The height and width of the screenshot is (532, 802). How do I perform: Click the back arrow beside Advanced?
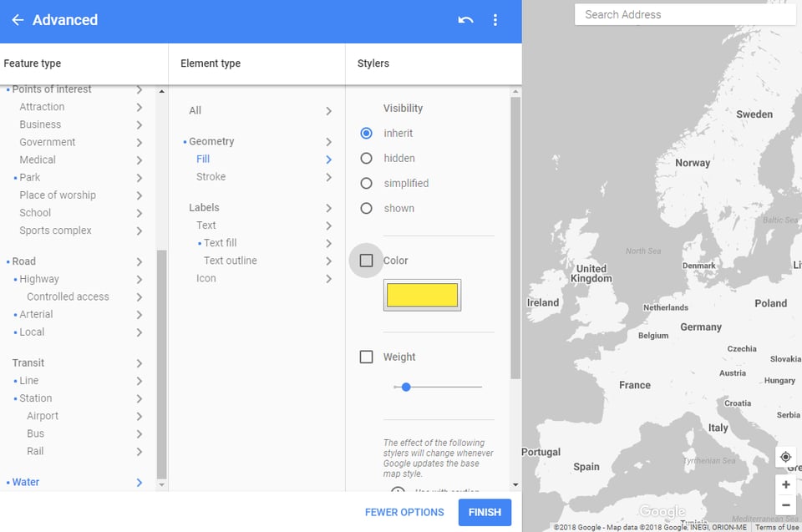click(18, 20)
